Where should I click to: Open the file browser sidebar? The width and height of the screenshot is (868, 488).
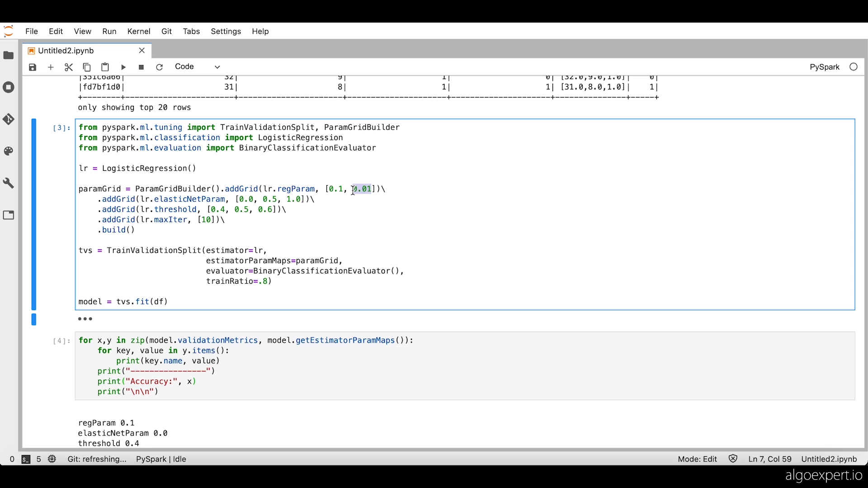(8, 55)
